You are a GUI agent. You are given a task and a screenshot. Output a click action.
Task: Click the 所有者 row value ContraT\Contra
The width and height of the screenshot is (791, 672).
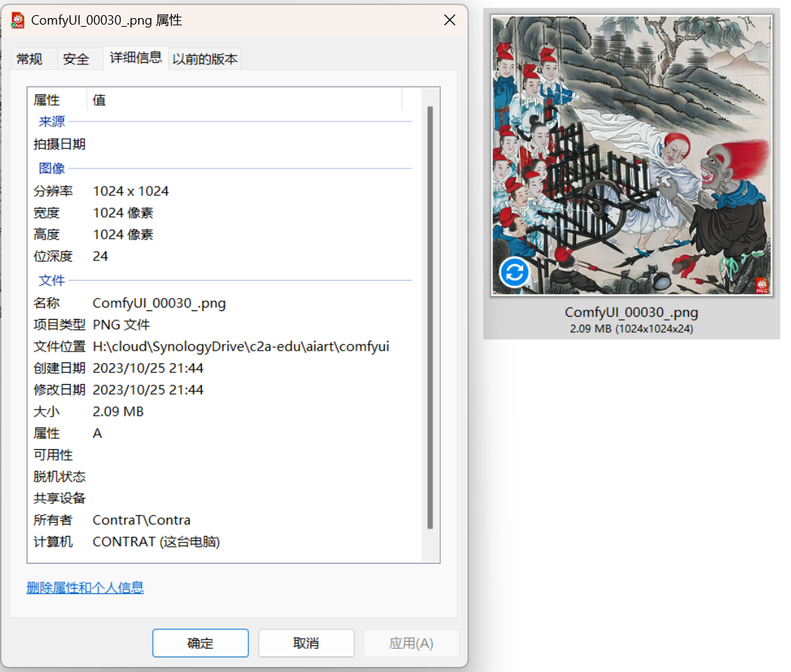(x=142, y=520)
